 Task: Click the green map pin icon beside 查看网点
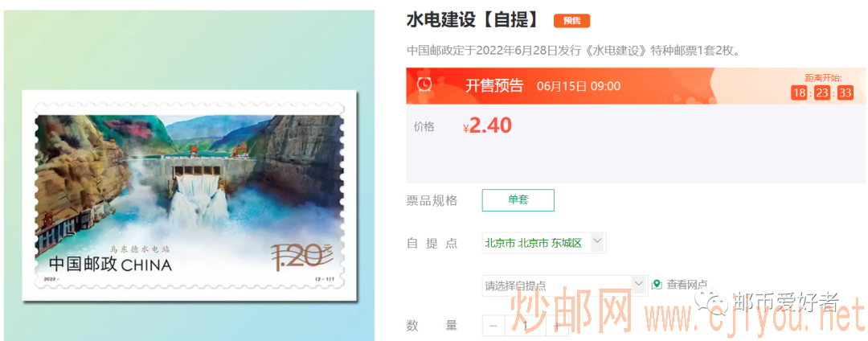(x=657, y=285)
